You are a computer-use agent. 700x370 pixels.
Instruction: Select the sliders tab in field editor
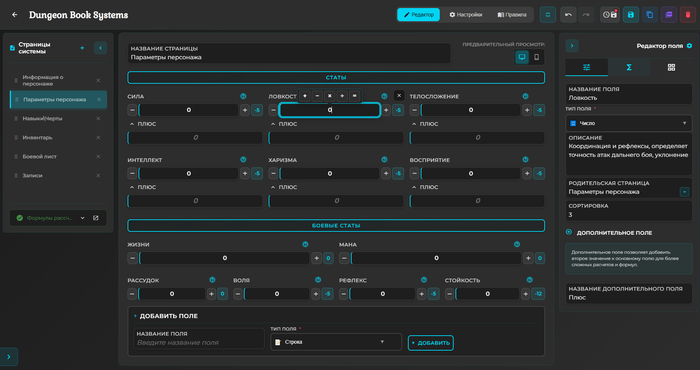587,67
